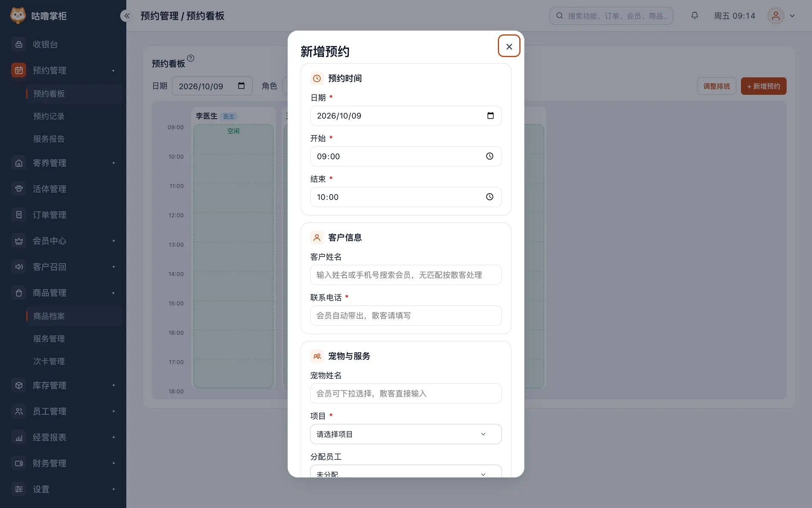Click the 活体管理 paw icon
The height and width of the screenshot is (508, 812).
19,189
